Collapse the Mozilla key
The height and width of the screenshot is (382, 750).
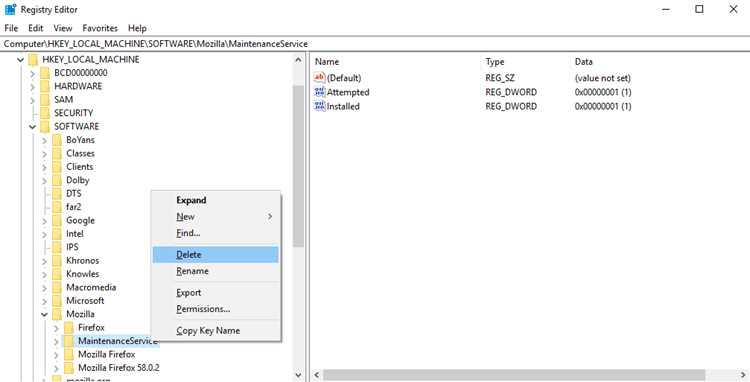pos(44,314)
